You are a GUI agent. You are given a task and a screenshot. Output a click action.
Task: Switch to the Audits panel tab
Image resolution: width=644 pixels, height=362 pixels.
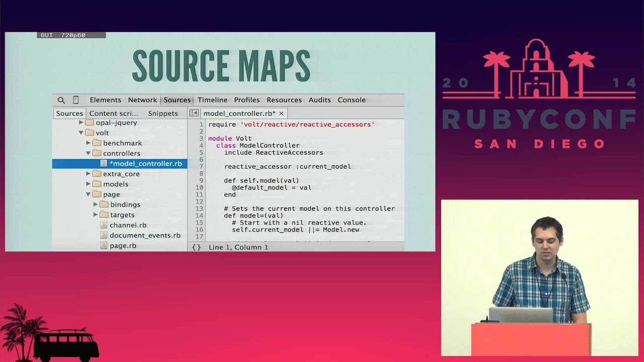pyautogui.click(x=319, y=100)
